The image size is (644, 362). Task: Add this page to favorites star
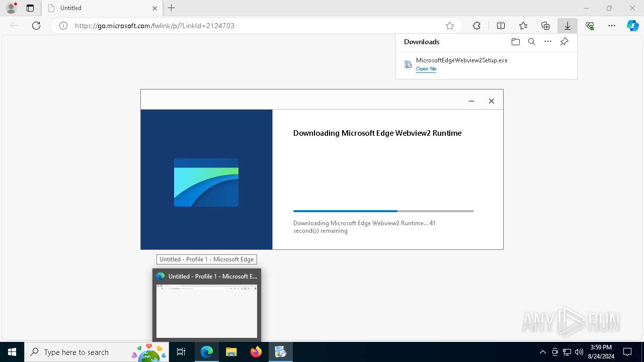point(450,26)
